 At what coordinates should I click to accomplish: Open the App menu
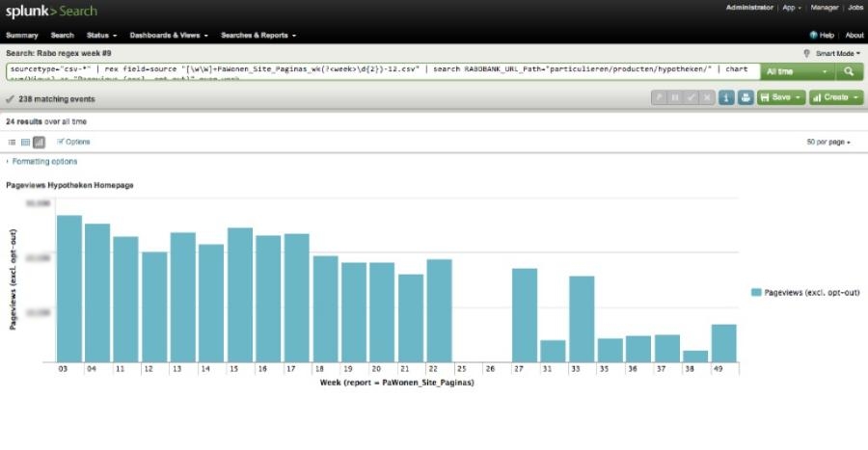792,8
